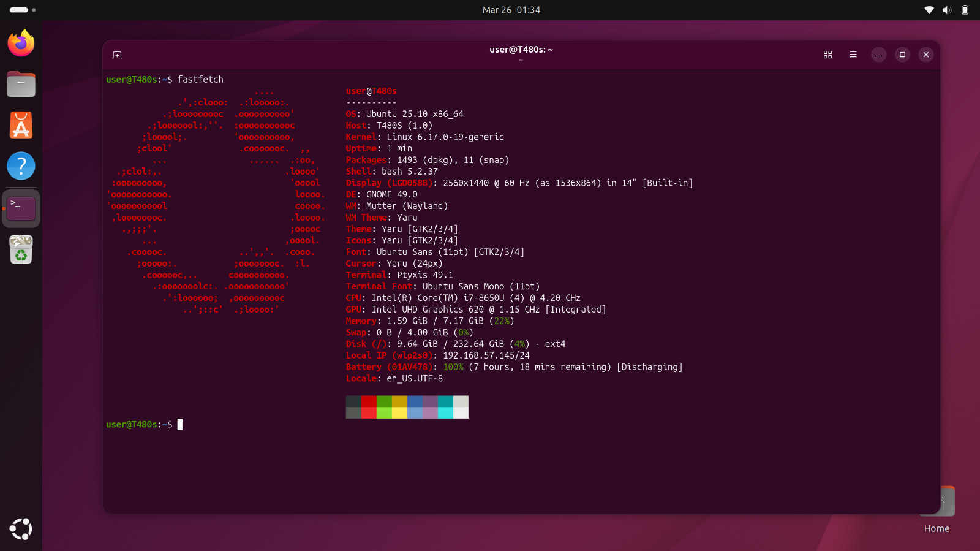Click the Terminal icon in the dock

click(x=21, y=208)
